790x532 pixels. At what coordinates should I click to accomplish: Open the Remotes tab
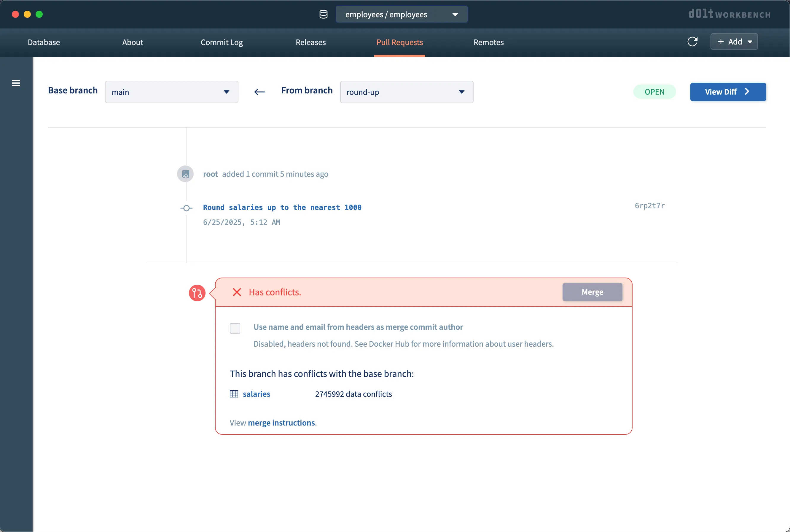coord(488,42)
